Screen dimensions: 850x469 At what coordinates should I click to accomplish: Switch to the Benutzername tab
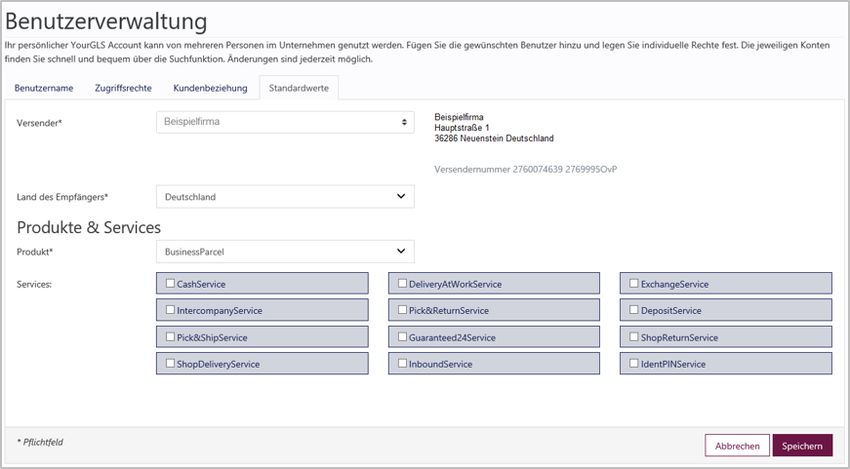(x=43, y=88)
